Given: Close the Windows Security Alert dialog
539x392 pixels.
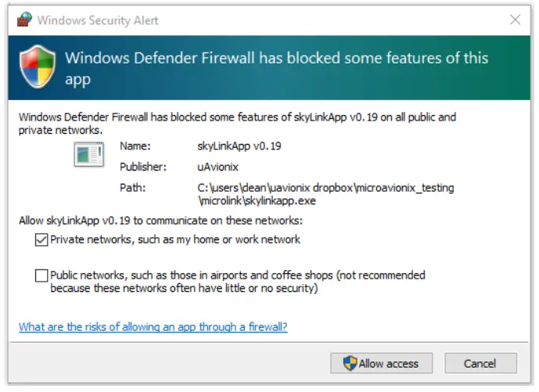Looking at the screenshot, I should [x=516, y=20].
